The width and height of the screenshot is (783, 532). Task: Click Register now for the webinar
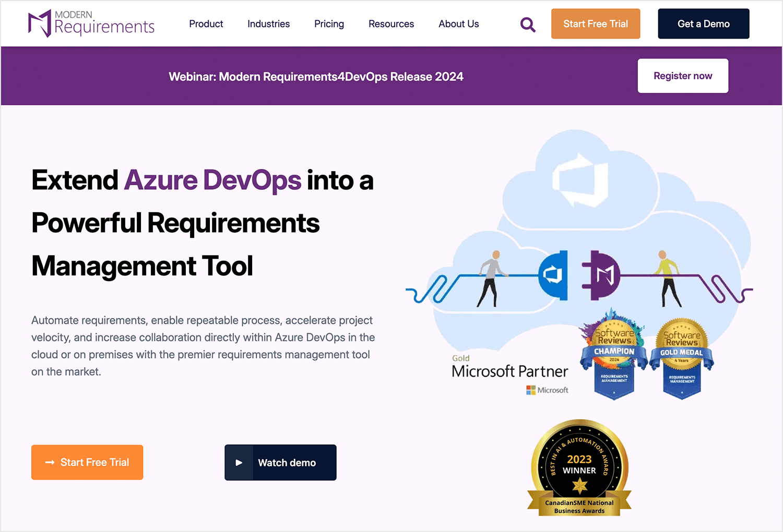click(x=683, y=76)
